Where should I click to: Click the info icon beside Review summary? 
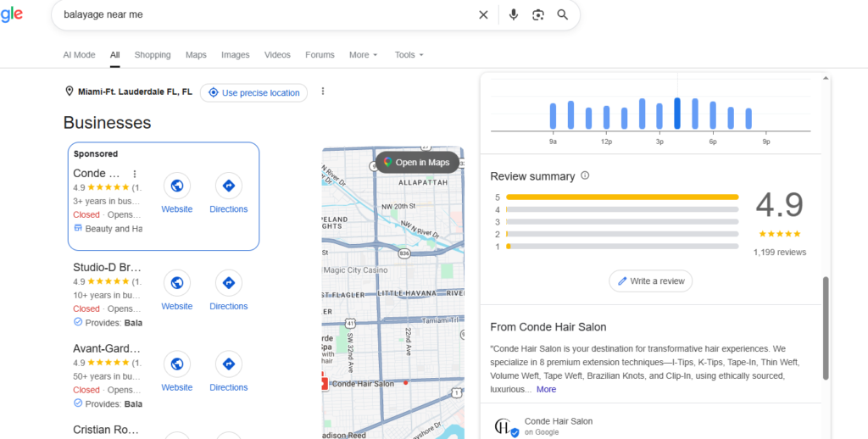(585, 176)
